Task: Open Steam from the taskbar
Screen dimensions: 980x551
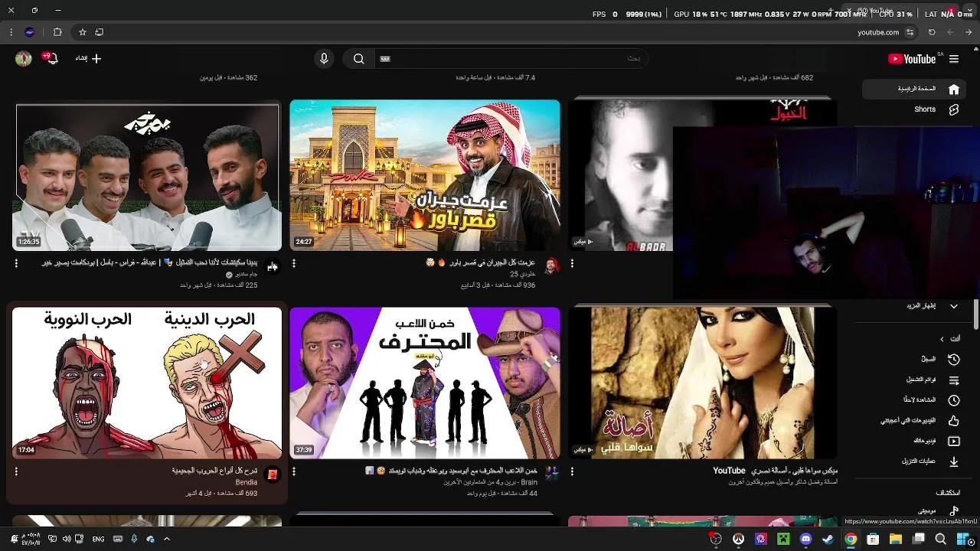Action: [828, 539]
